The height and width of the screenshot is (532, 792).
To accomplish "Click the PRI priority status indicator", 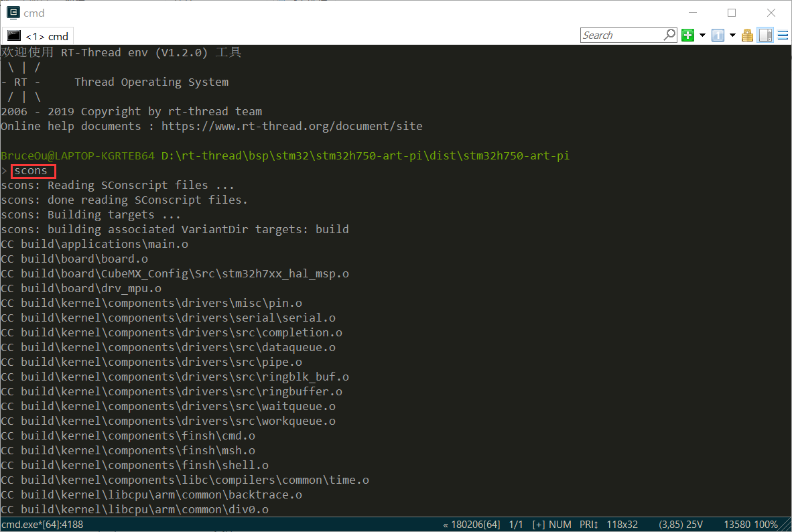I will click(589, 525).
